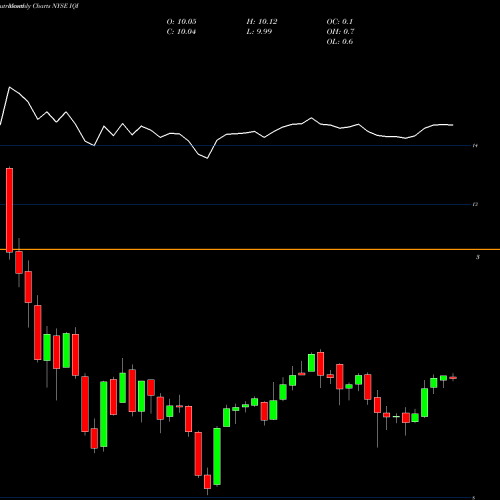
Task: Click the low value 'L: 9.99'
Action: pos(259,32)
